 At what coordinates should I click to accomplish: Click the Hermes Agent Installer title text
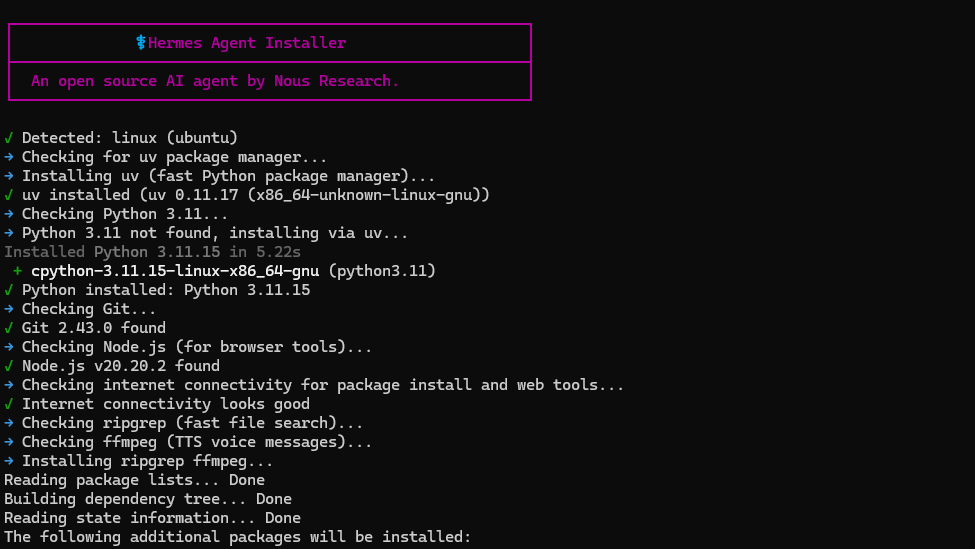pos(247,43)
